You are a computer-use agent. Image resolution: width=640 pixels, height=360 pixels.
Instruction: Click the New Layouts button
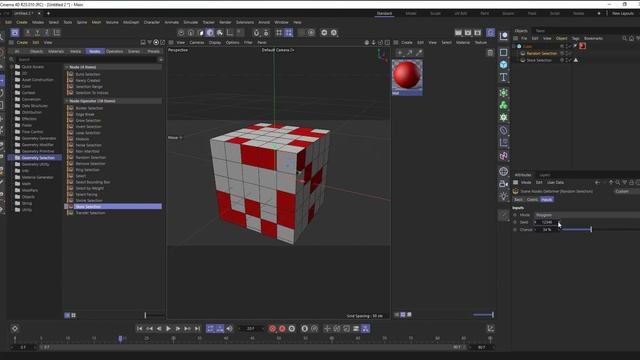pyautogui.click(x=622, y=13)
